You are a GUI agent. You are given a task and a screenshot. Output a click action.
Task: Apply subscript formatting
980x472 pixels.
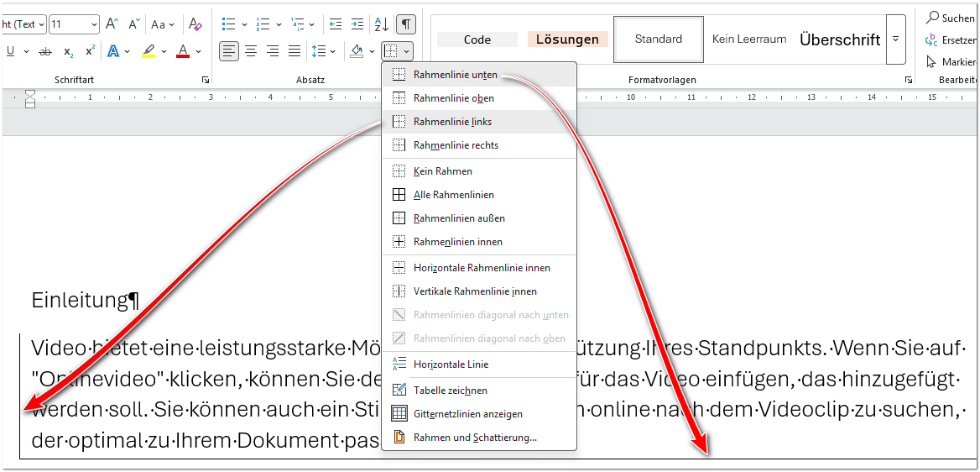point(69,52)
